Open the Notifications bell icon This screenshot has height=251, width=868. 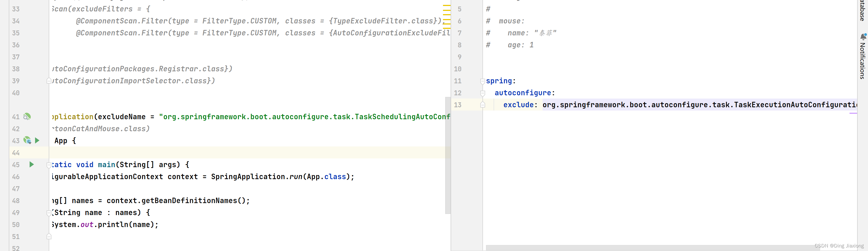pos(863,36)
